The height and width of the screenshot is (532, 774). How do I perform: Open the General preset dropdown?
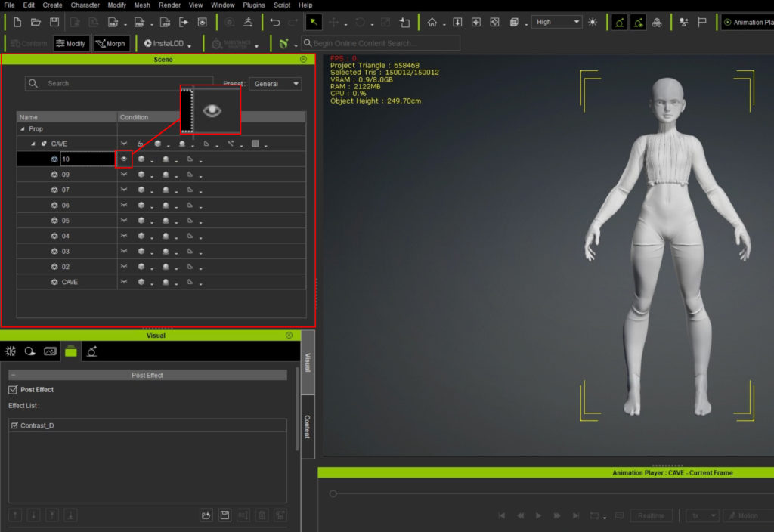click(x=274, y=84)
